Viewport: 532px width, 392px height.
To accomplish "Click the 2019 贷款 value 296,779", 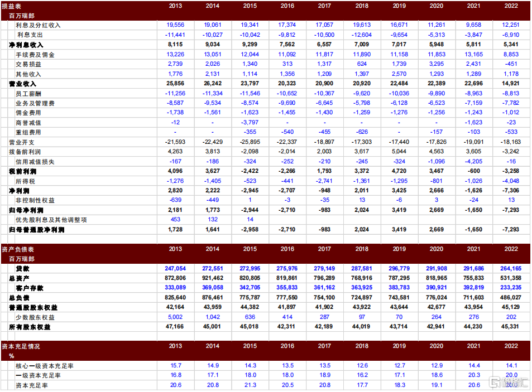I will (399, 269).
